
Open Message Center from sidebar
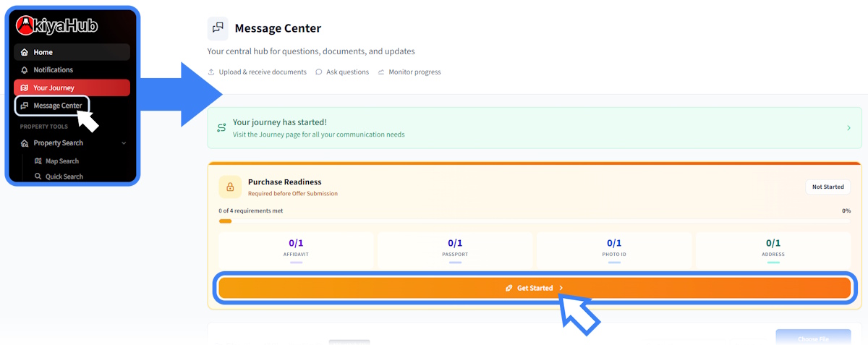[52, 106]
